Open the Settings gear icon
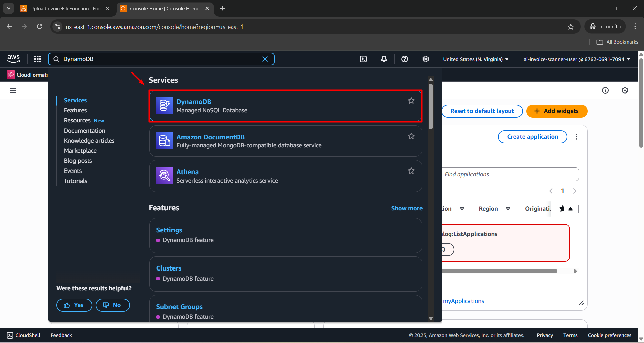Screen dimensions: 644x343 click(425, 59)
